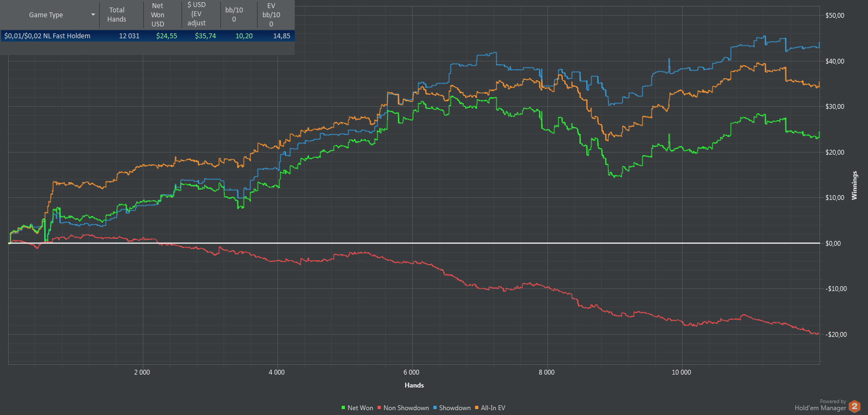The image size is (868, 415).
Task: Click the red Non Showdown legend swatch
Action: (x=379, y=408)
